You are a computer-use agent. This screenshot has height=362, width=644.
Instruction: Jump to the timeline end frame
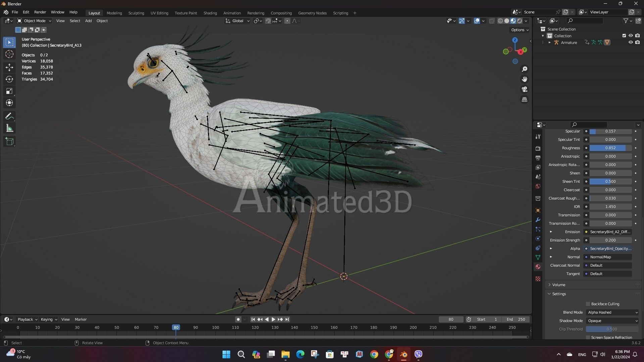point(287,319)
